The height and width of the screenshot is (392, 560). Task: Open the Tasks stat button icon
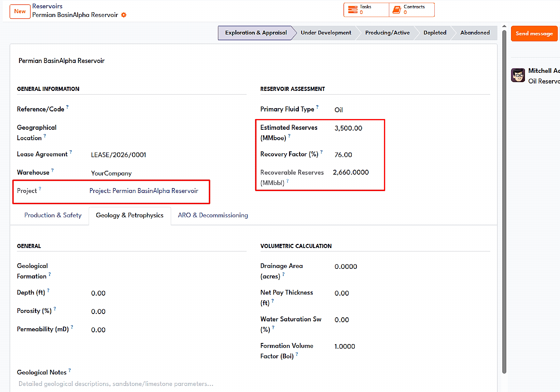click(353, 10)
